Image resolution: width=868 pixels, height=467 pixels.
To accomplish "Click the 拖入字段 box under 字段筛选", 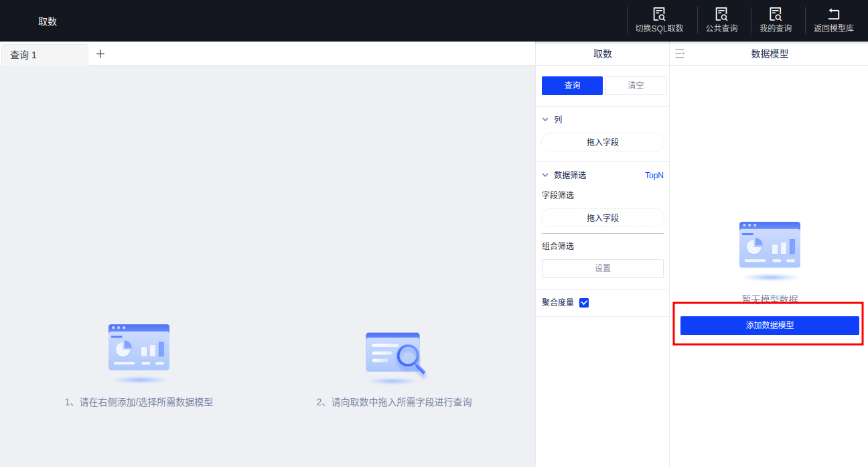I will click(602, 218).
